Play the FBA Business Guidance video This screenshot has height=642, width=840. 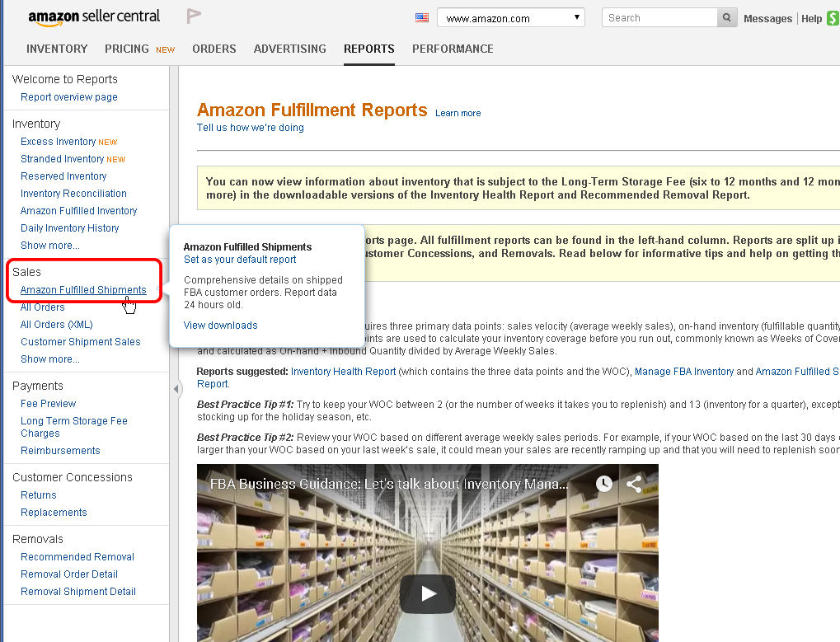pyautogui.click(x=428, y=593)
